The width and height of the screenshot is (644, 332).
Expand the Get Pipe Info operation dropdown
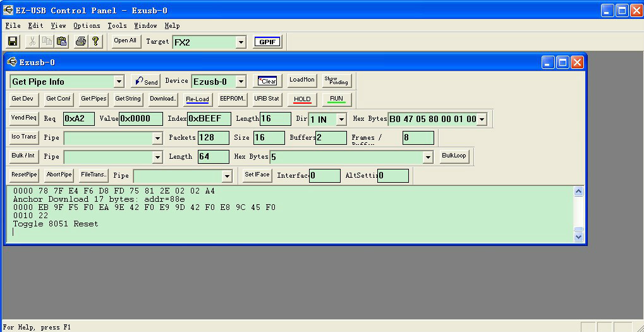click(x=119, y=82)
